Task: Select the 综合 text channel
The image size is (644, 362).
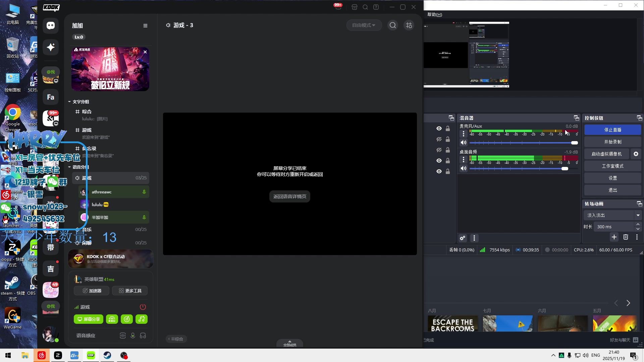Action: point(87,112)
